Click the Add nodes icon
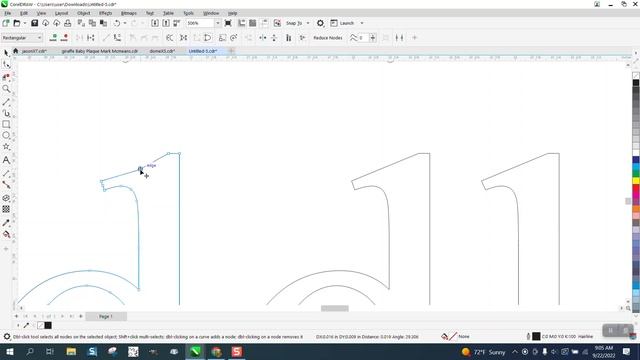Image resolution: width=640 pixels, height=360 pixels. tap(53, 38)
